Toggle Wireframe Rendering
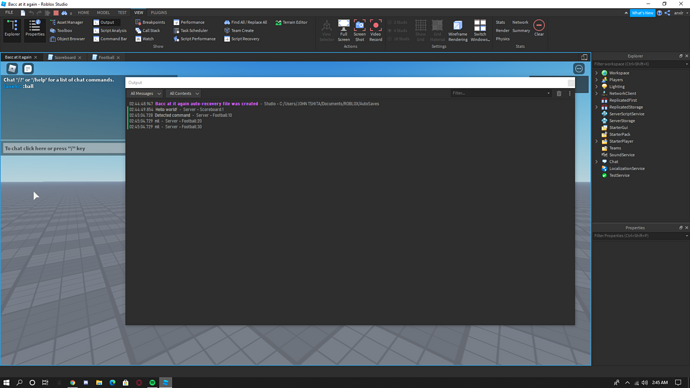690x388 pixels. 458,30
